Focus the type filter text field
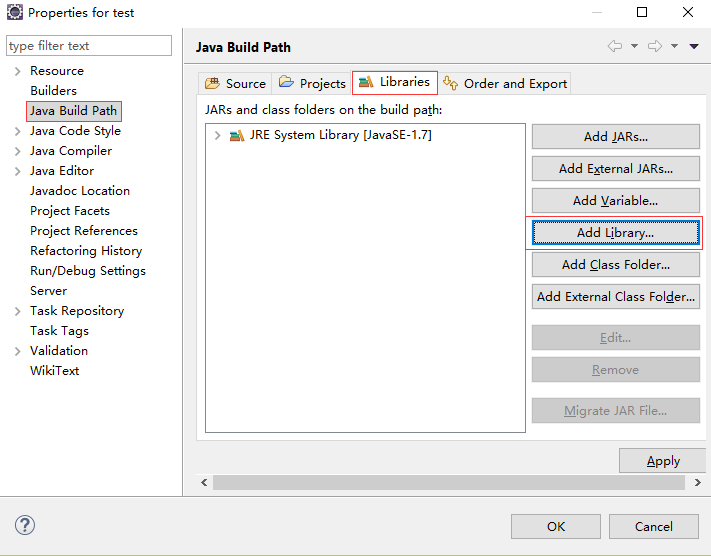 89,46
